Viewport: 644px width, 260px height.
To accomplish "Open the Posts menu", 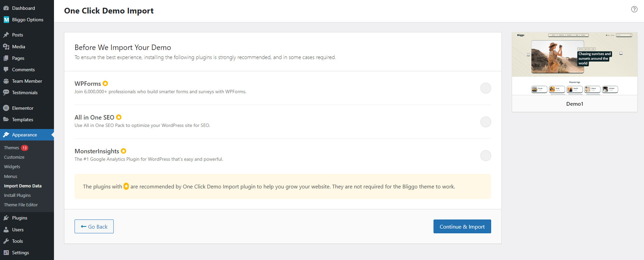I will click(27, 35).
